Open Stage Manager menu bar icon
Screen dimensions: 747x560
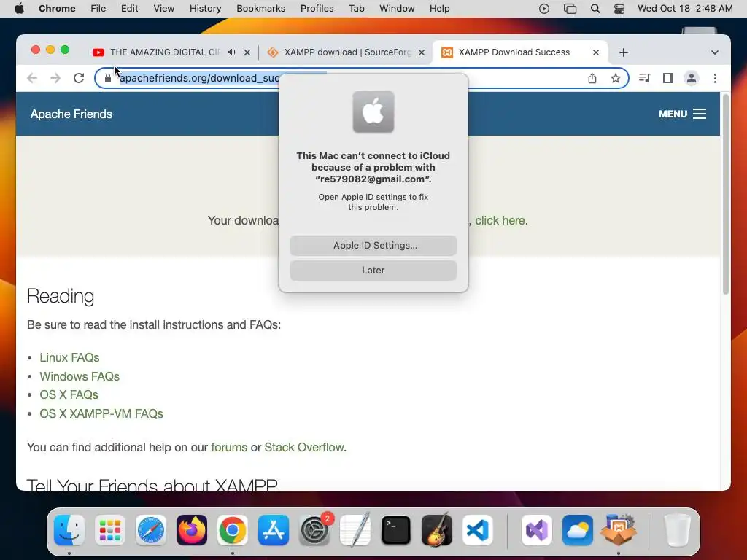click(x=570, y=9)
